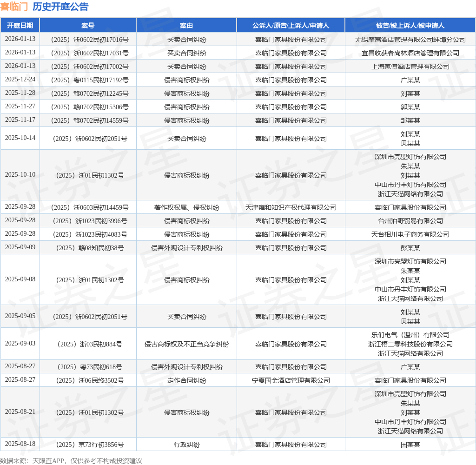Screen dimensions: 476x465
Task: Select case number (2025)浙0602民初17031号
Action: coord(90,53)
